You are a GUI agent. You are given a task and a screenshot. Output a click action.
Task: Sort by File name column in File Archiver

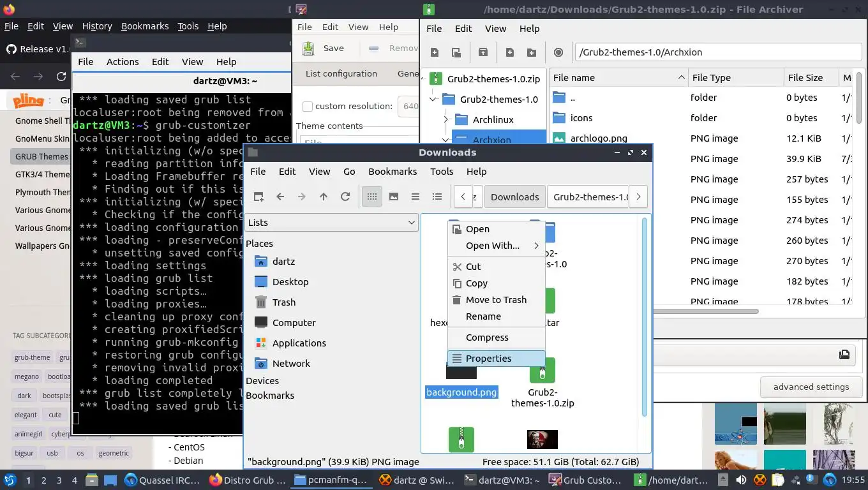618,78
